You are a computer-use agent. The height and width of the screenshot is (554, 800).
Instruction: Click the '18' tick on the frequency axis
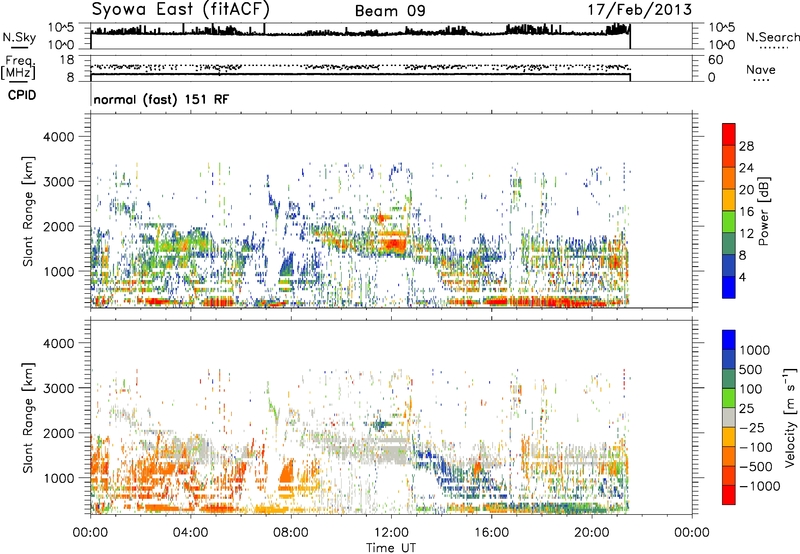coord(67,60)
